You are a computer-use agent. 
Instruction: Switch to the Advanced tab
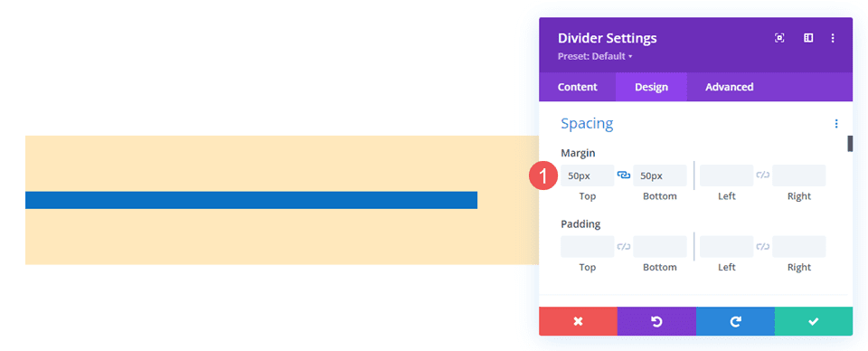(x=729, y=87)
